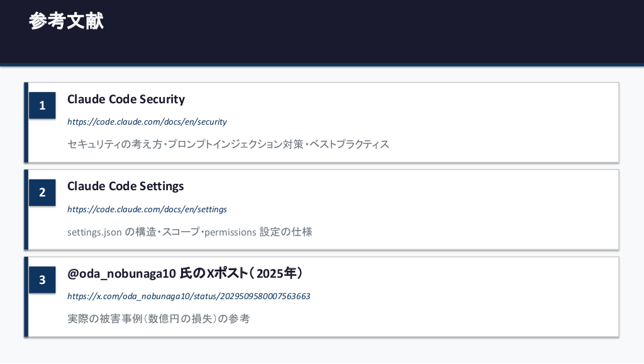Select the "Claude Code Settings" heading
Viewport: 644px width, 364px height.
(125, 186)
